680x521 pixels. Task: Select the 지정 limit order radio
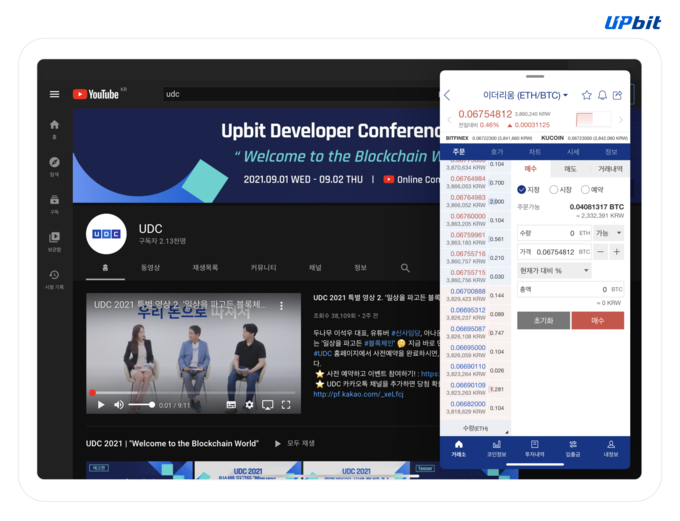click(x=522, y=190)
